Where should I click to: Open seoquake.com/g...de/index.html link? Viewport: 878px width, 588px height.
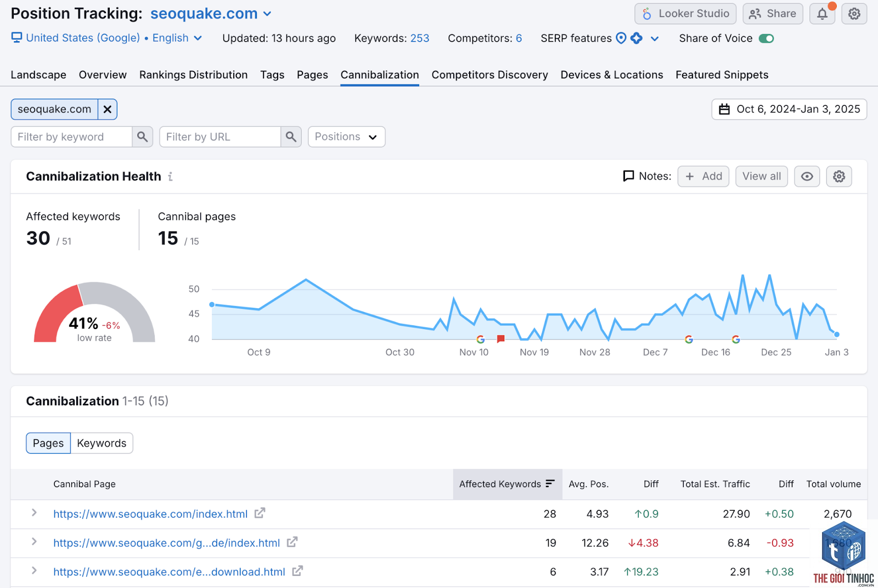point(166,543)
